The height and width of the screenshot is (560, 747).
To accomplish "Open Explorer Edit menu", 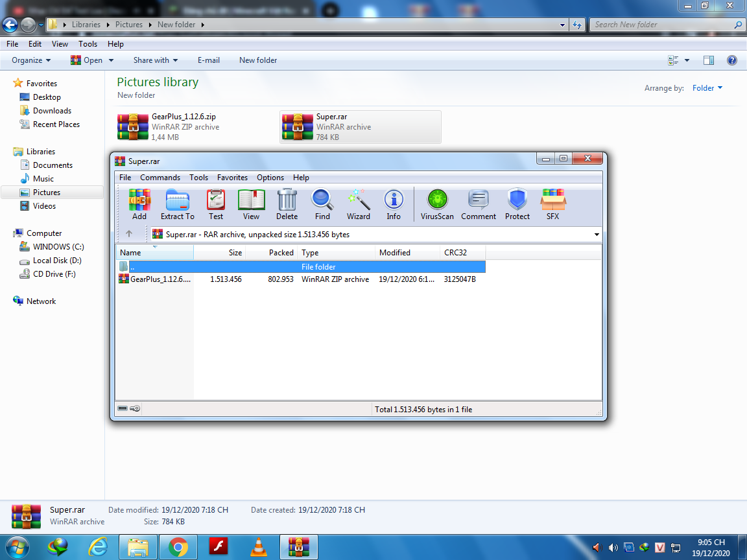I will pos(35,44).
